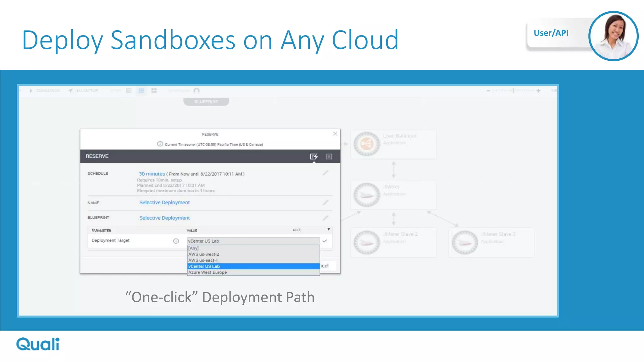Open the Deployment Target combo box
The width and height of the screenshot is (644, 362).
click(253, 241)
